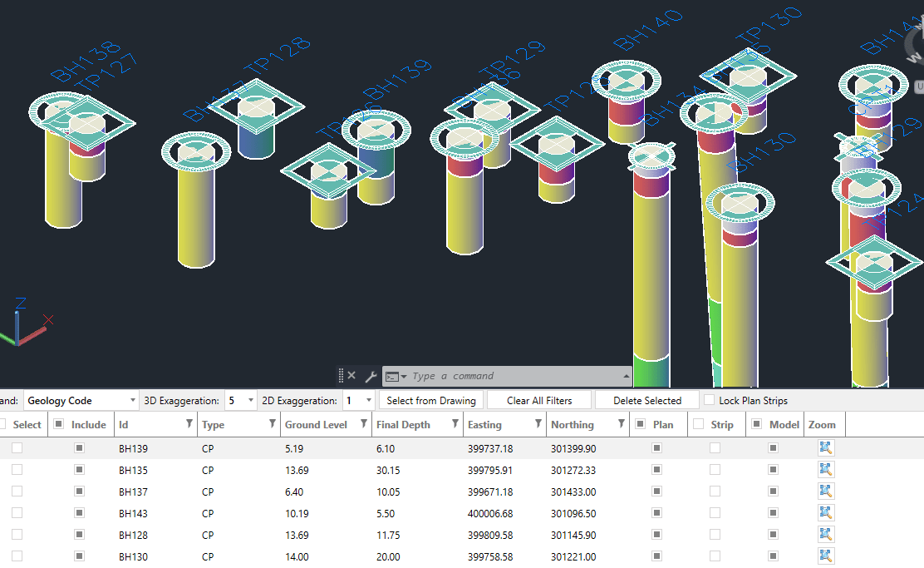The image size is (924, 568).
Task: Close the command line with the X icon
Action: click(351, 375)
